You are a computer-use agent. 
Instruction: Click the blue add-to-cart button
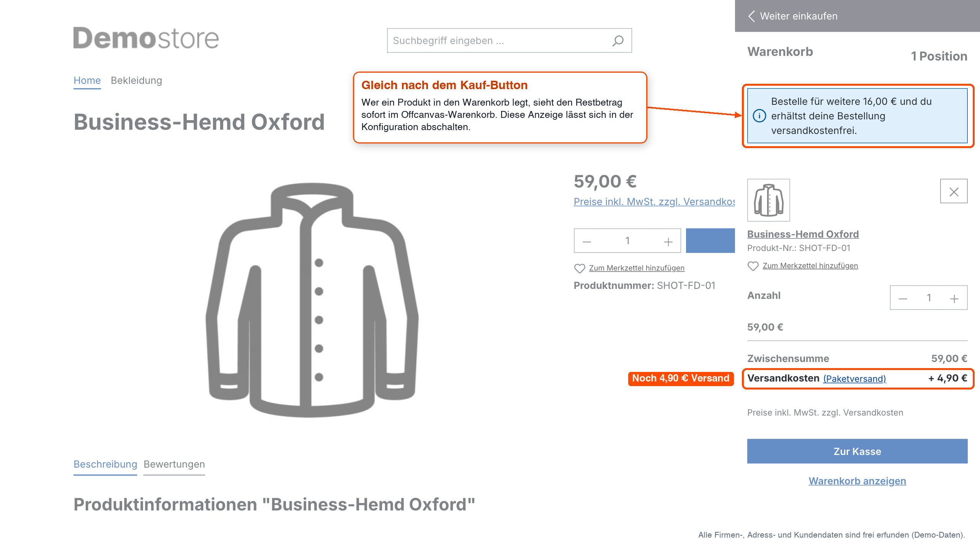710,241
